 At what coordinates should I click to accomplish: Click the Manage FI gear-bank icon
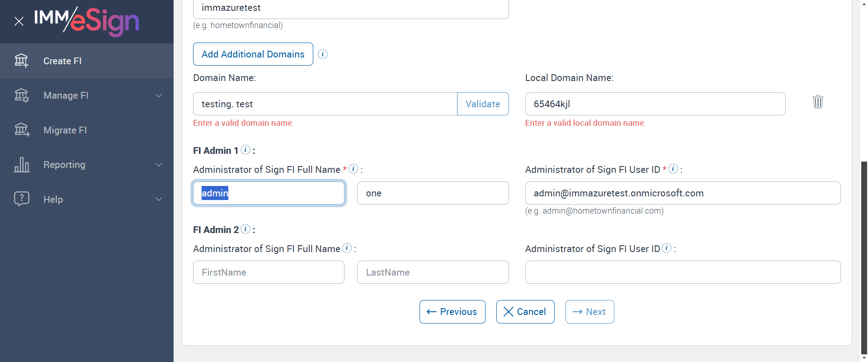pyautogui.click(x=21, y=95)
